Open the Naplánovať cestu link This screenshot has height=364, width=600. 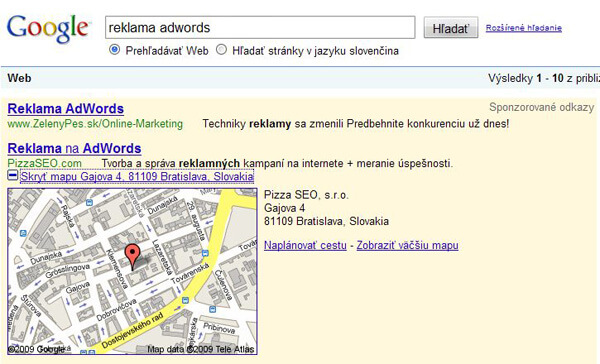(x=305, y=245)
